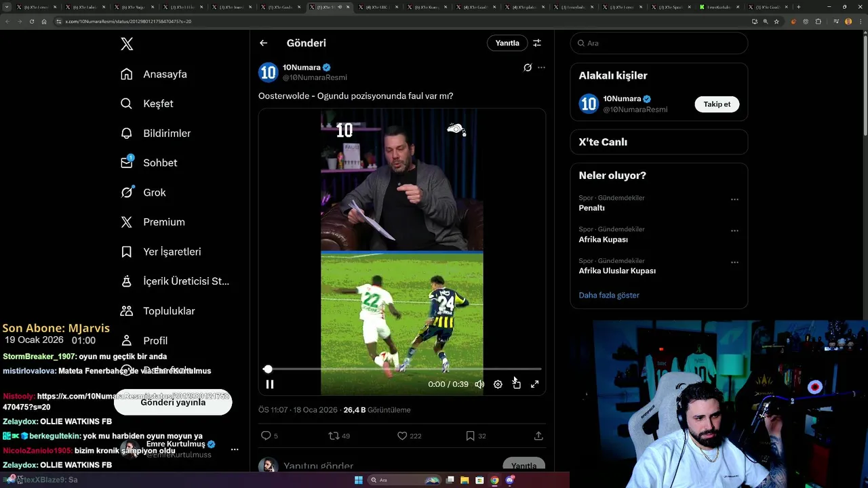Open the X logo home icon
Viewport: 868px width, 488px height.
[x=127, y=44]
